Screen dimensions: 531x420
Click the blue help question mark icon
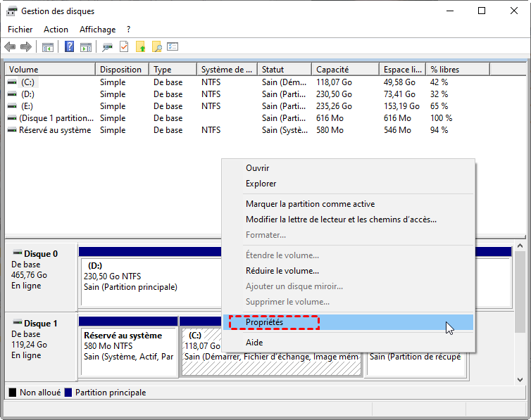(70, 47)
